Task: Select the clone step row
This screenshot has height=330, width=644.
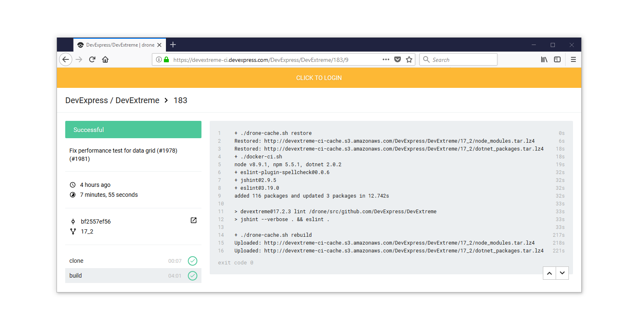Action: (133, 261)
